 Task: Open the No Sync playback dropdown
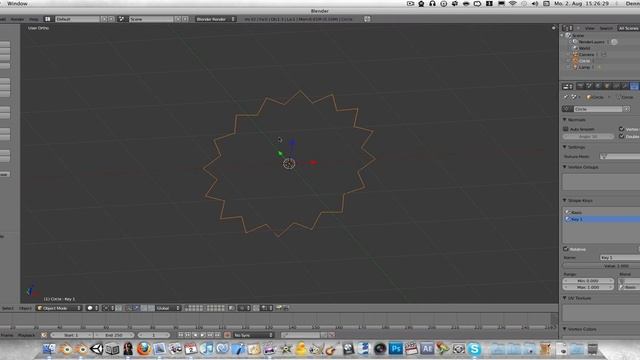click(253, 335)
